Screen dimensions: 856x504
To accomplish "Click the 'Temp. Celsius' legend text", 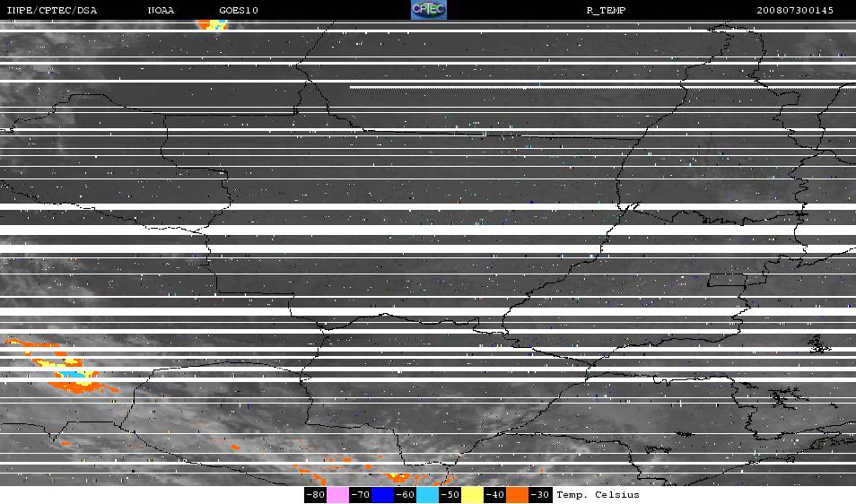I will coord(598,495).
